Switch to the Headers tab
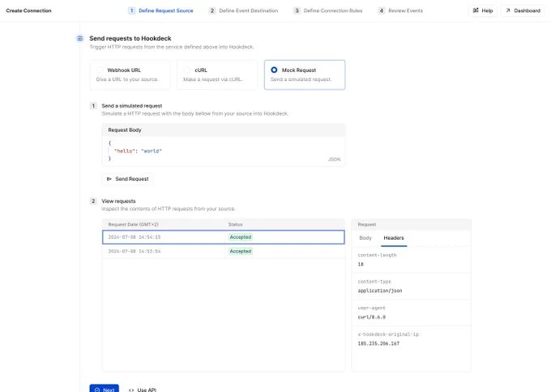Screen dimensions: 551x392 click(x=394, y=238)
